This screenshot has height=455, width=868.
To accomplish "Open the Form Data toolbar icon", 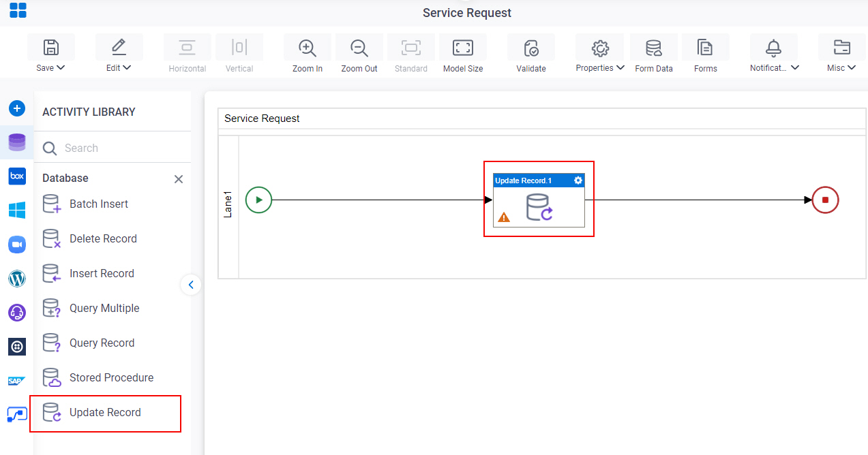I will [x=654, y=48].
